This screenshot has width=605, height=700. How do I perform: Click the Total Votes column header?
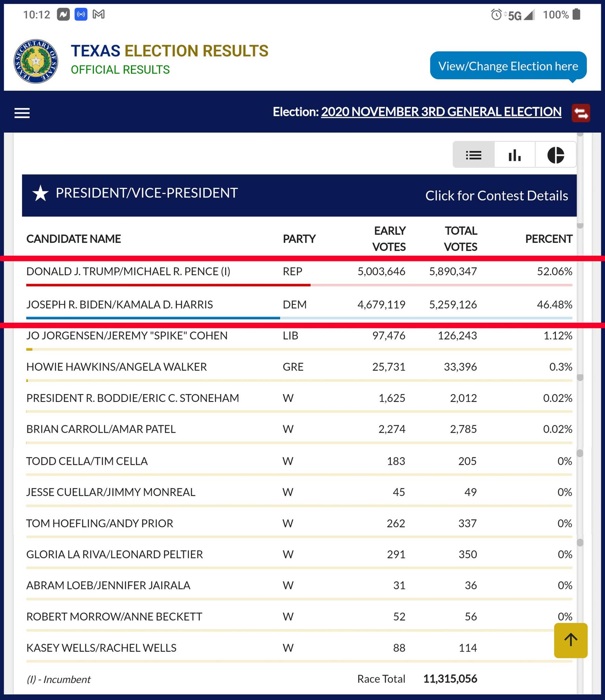point(460,239)
